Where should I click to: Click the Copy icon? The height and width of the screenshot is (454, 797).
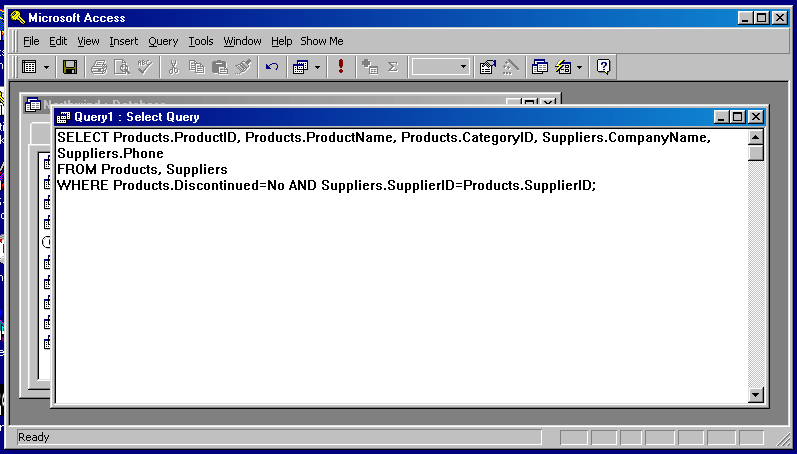click(x=197, y=67)
